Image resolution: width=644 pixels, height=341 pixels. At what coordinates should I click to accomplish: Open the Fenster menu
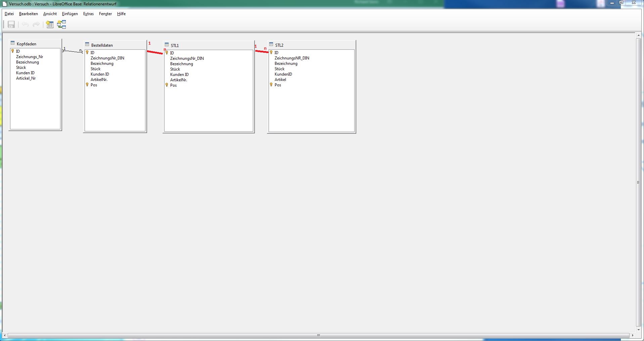click(105, 14)
